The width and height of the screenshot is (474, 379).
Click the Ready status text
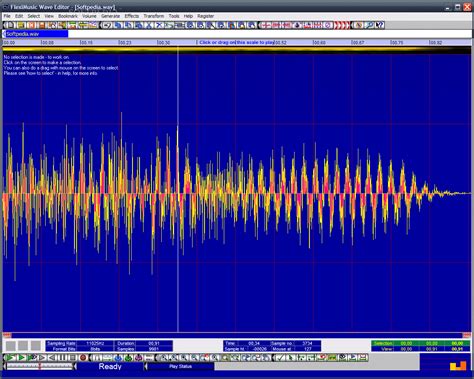pos(110,366)
